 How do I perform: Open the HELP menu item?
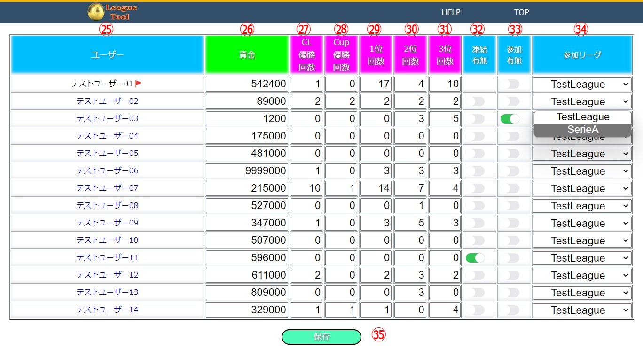tap(451, 12)
